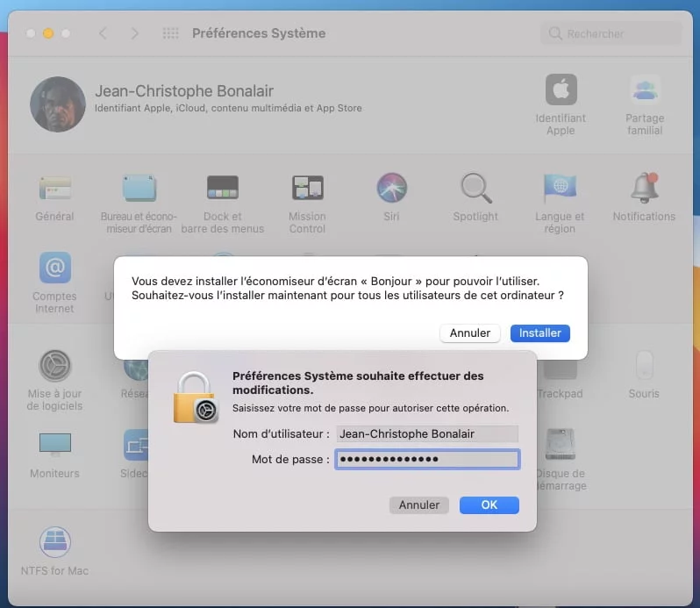Open NTFS for Mac pane

coord(55,542)
